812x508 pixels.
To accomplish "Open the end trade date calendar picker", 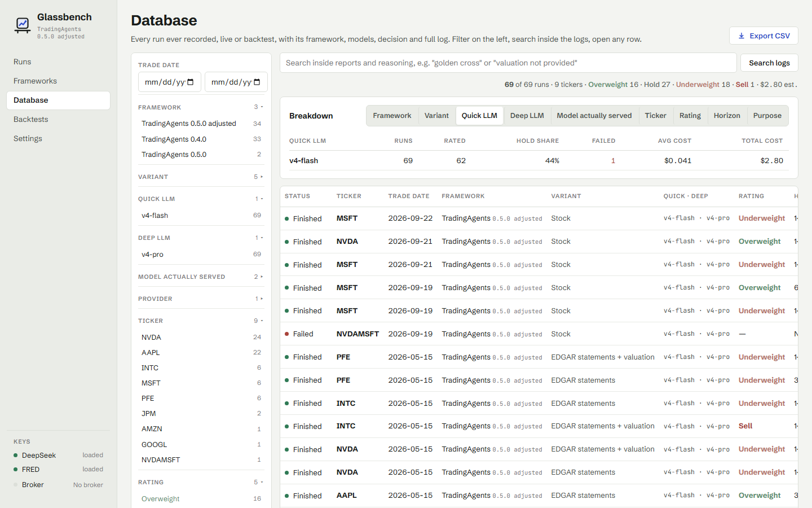I will click(257, 82).
